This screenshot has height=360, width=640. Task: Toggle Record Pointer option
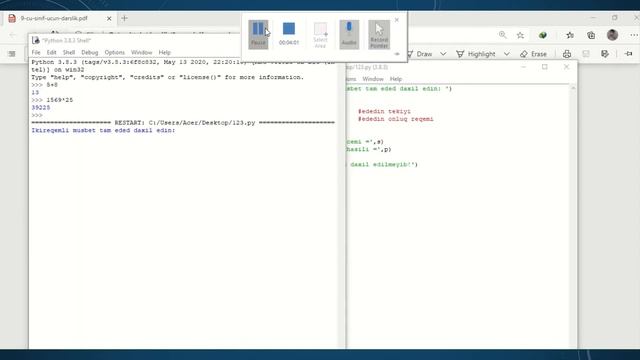(x=379, y=34)
